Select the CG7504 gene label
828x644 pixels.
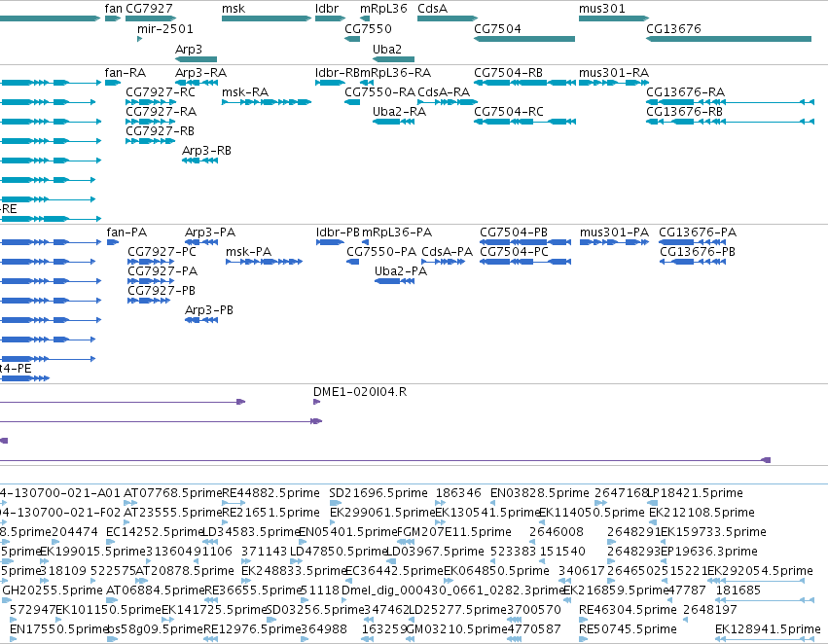[497, 28]
